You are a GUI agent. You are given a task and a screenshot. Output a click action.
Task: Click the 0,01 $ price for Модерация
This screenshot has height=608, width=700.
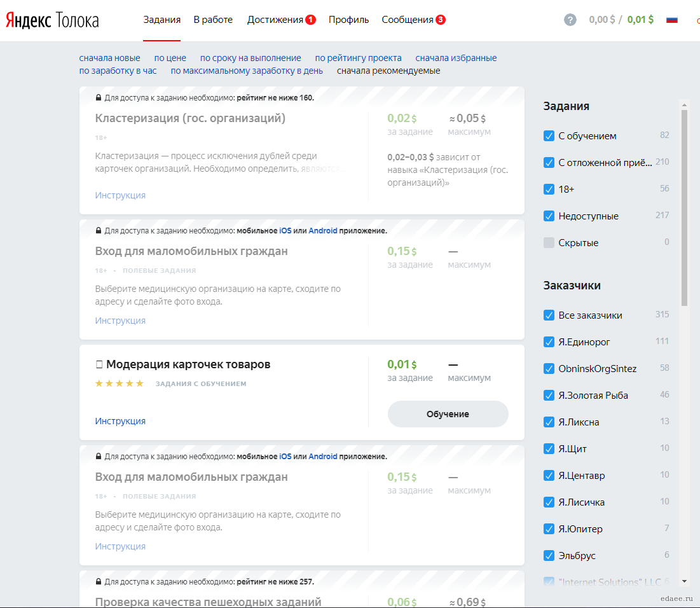(402, 364)
